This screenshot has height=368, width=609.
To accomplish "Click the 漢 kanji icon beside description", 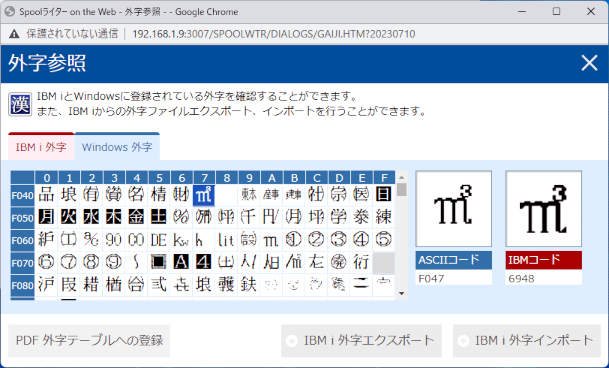I will (20, 104).
